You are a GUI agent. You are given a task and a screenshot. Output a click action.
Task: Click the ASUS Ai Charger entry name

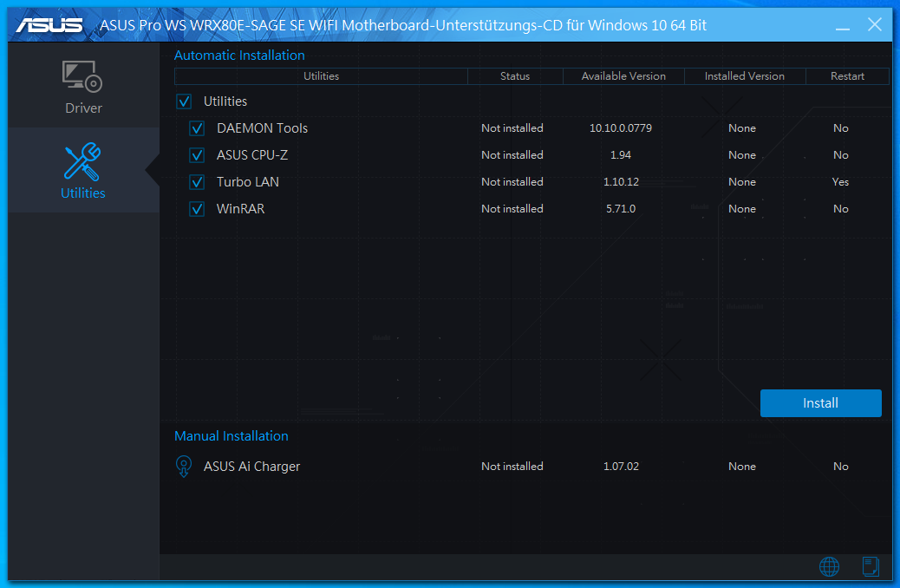252,467
